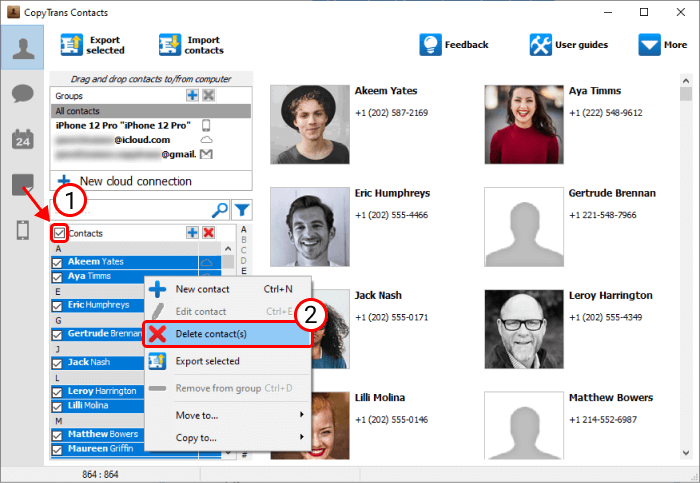
Task: Select Jack Nash row in contact list
Action: 98,362
